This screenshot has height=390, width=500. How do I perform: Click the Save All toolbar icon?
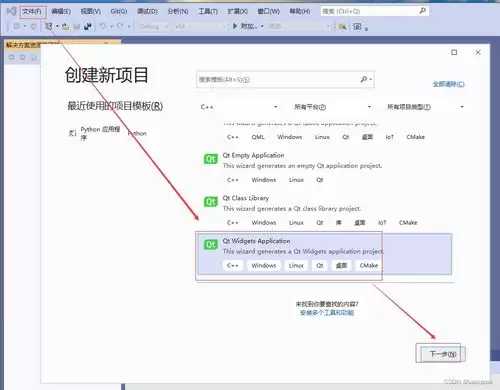click(88, 26)
